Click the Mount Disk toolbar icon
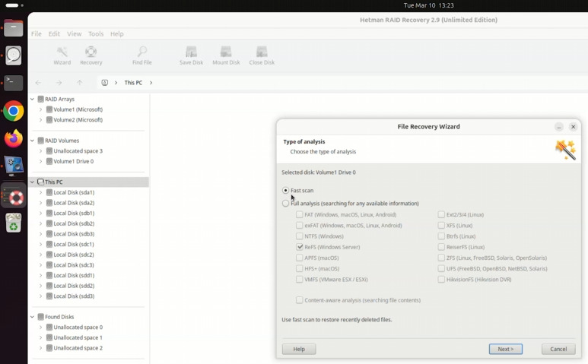 [x=226, y=55]
